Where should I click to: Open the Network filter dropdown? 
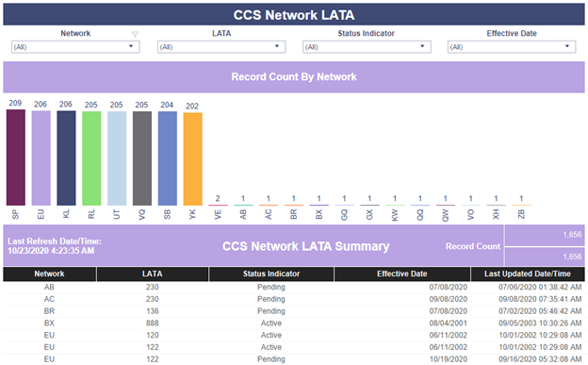pyautogui.click(x=75, y=47)
